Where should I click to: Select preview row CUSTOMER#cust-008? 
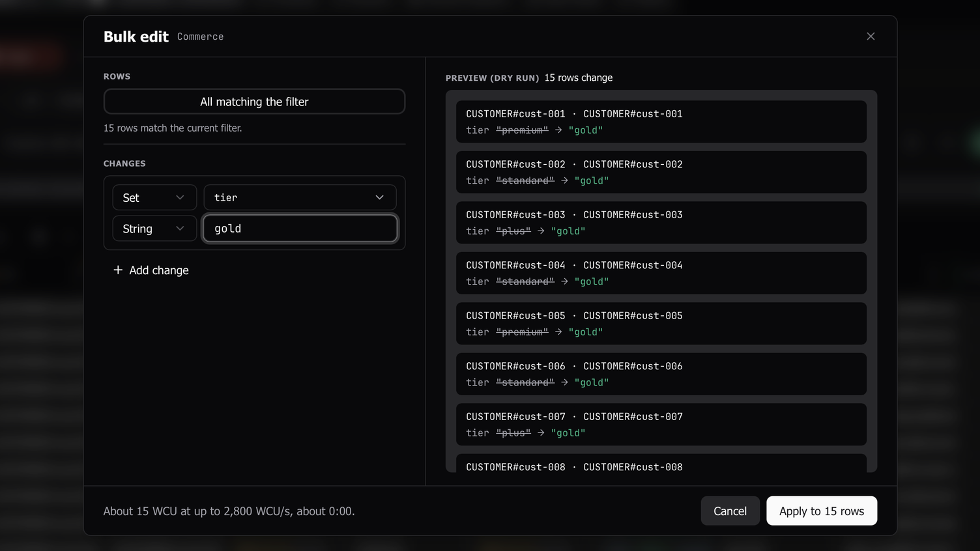pyautogui.click(x=661, y=464)
